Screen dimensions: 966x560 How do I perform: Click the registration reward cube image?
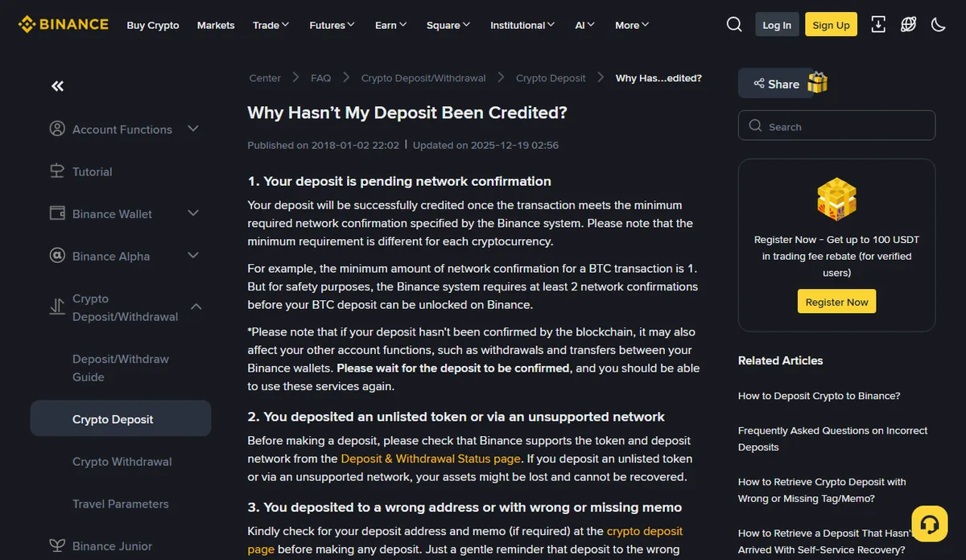pos(836,199)
